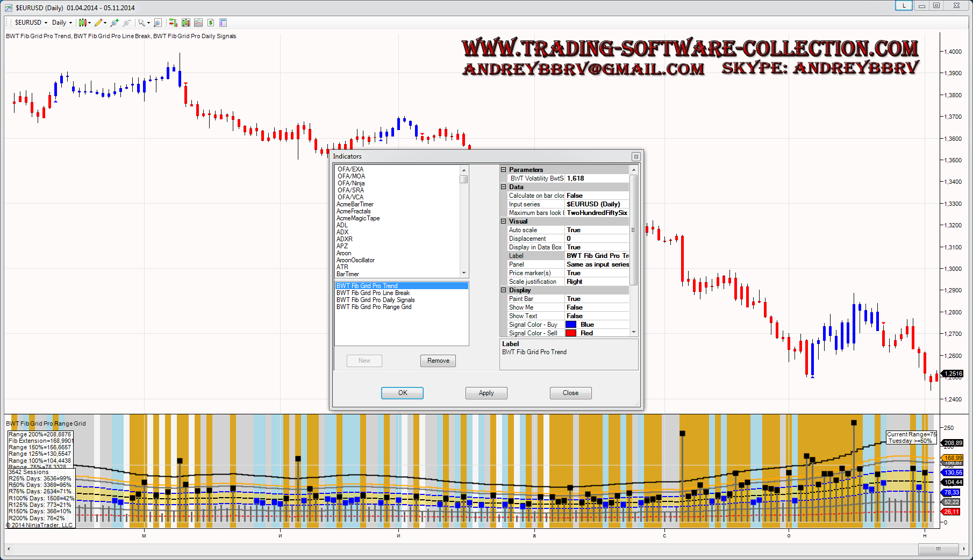Click the zoom in magnifier icon

click(115, 23)
